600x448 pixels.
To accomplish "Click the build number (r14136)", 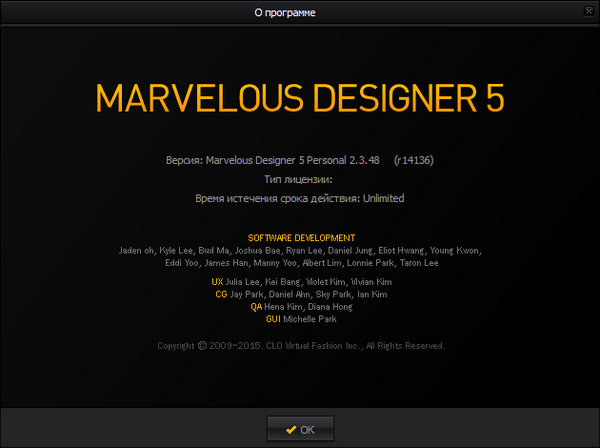I will [414, 160].
